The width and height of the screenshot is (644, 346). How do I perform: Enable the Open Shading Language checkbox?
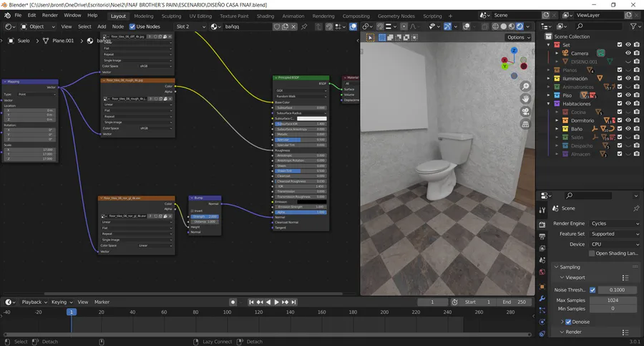pyautogui.click(x=592, y=253)
